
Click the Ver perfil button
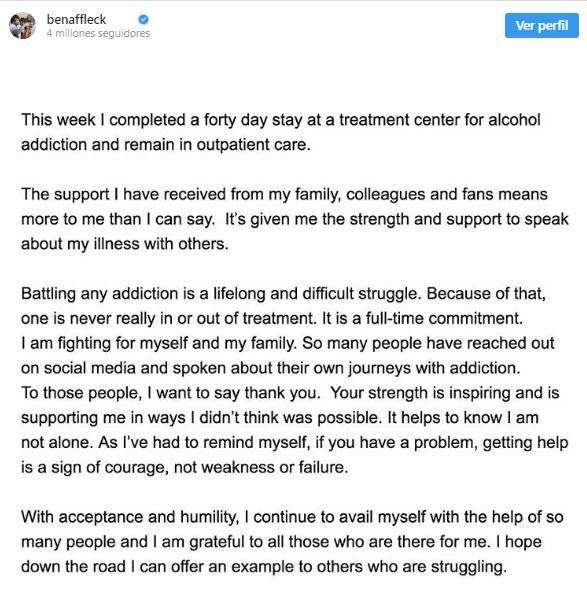click(541, 25)
